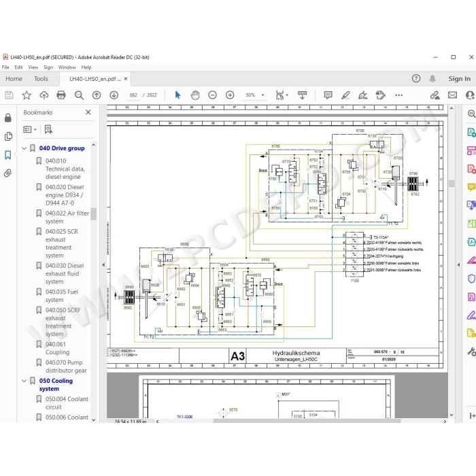Image resolution: width=476 pixels, height=476 pixels.
Task: Collapse the 050 Cooling system bookmark
Action: (24, 381)
